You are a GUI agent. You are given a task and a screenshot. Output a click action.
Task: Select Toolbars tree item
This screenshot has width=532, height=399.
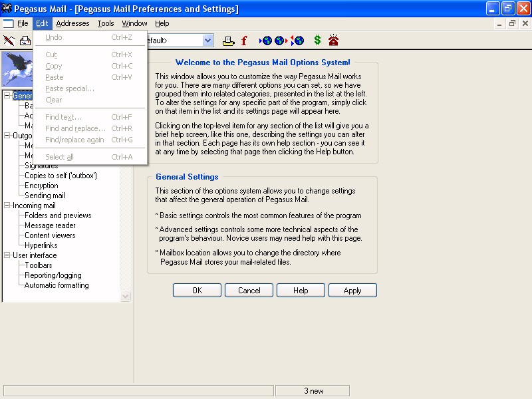pyautogui.click(x=39, y=265)
